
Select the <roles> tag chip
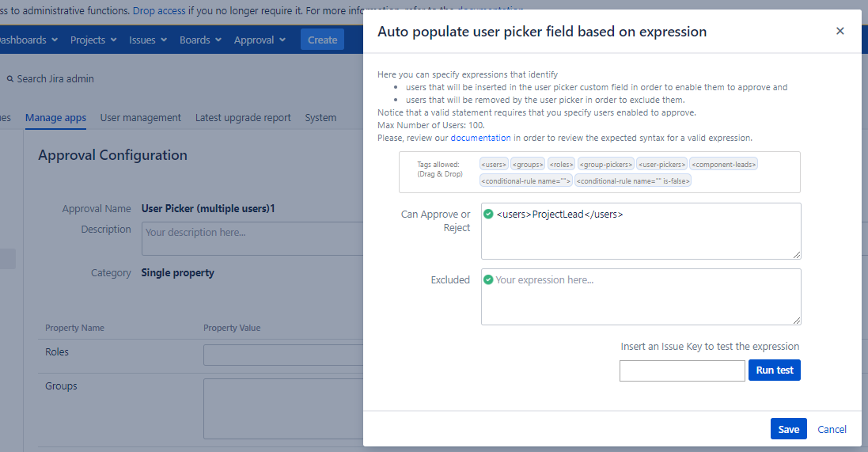561,164
